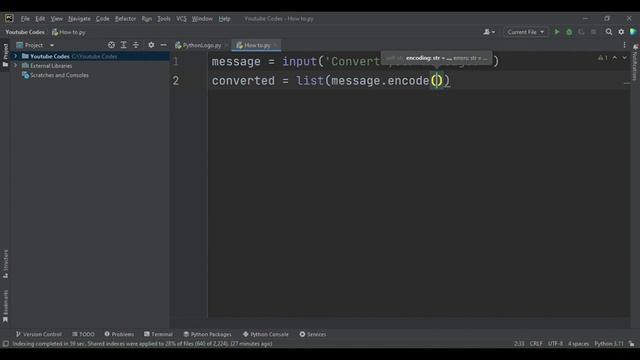Expand the Youtube Codes folder arrow
This screenshot has height=360, width=640.
click(16, 56)
